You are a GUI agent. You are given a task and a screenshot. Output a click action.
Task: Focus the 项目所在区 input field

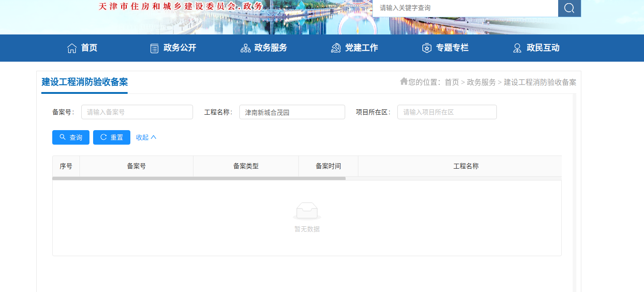446,112
